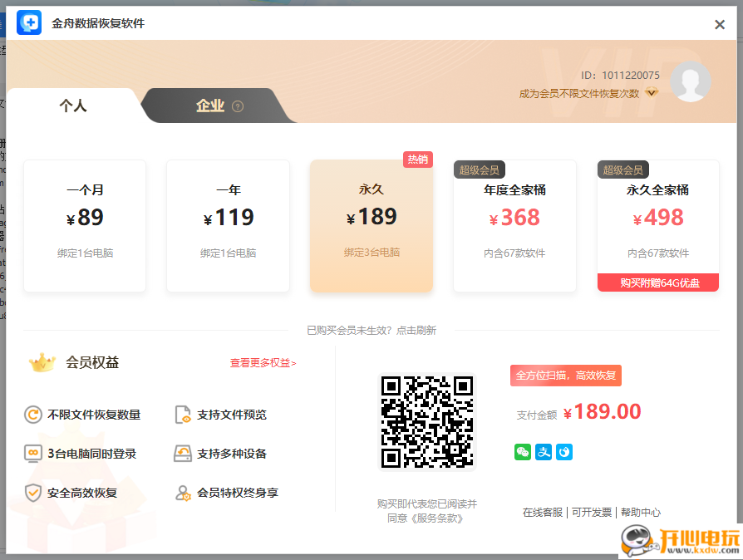Expand the VIP membership dropdown arrow
743x560 pixels.
point(652,93)
